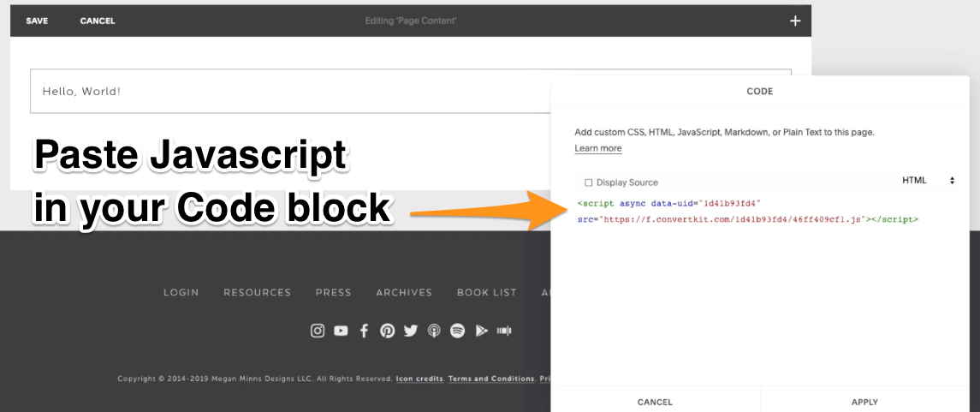This screenshot has width=980, height=412.
Task: Open the Resources footer link
Action: click(258, 293)
